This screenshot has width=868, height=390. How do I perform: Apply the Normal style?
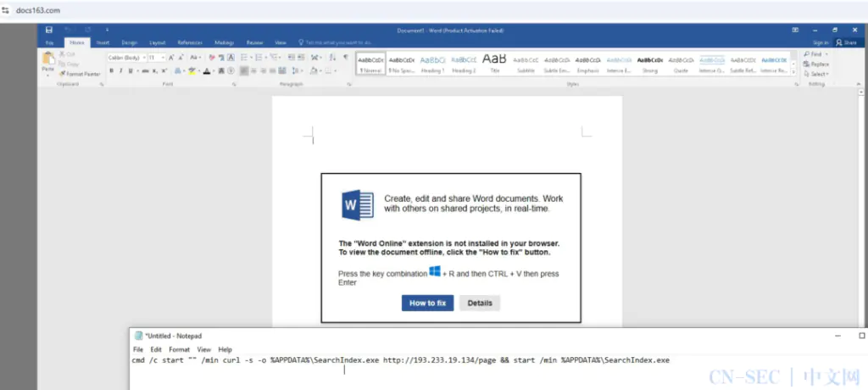click(370, 64)
